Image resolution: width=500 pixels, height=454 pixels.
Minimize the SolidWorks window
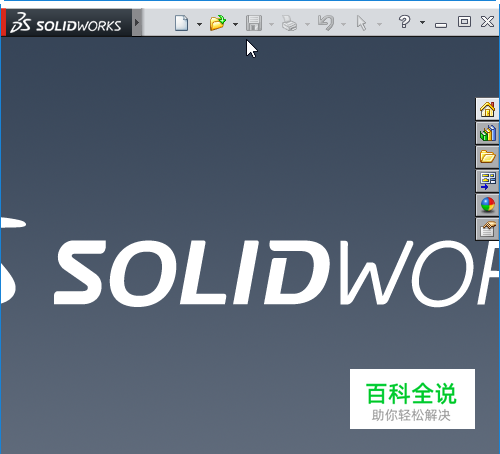coord(441,25)
